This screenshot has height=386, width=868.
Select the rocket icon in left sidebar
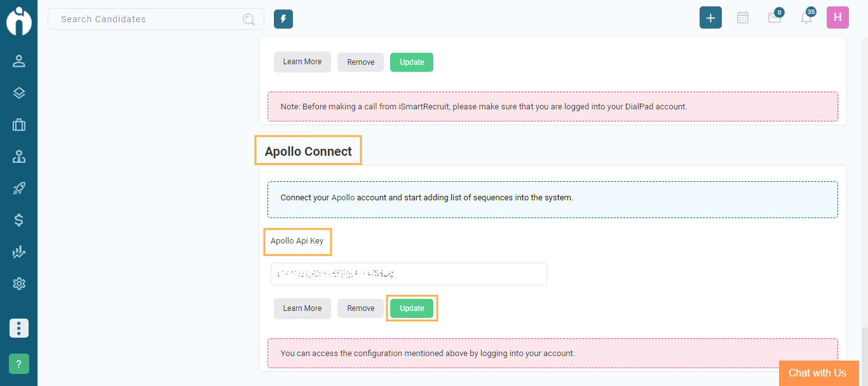[18, 188]
